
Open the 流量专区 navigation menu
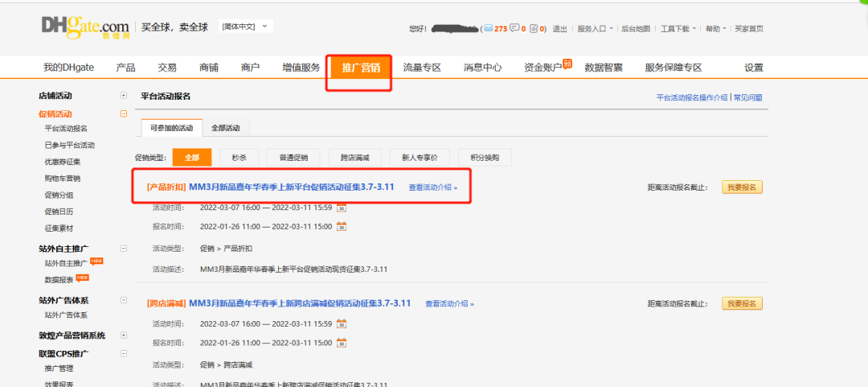pos(422,68)
